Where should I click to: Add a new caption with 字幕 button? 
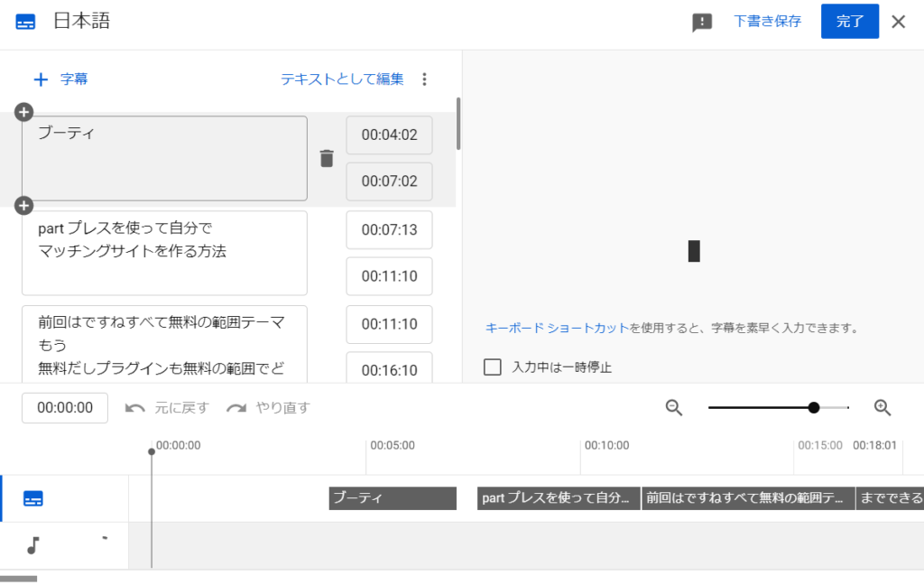(60, 79)
